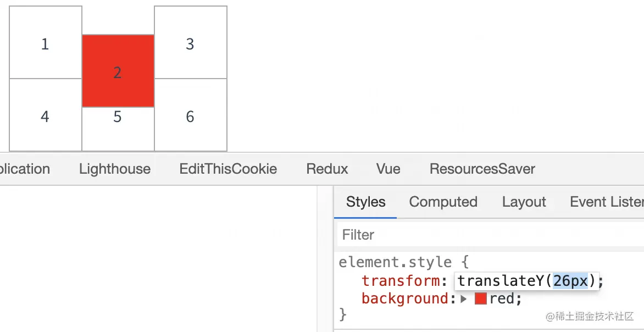Switch to the Lighthouse panel

click(115, 169)
